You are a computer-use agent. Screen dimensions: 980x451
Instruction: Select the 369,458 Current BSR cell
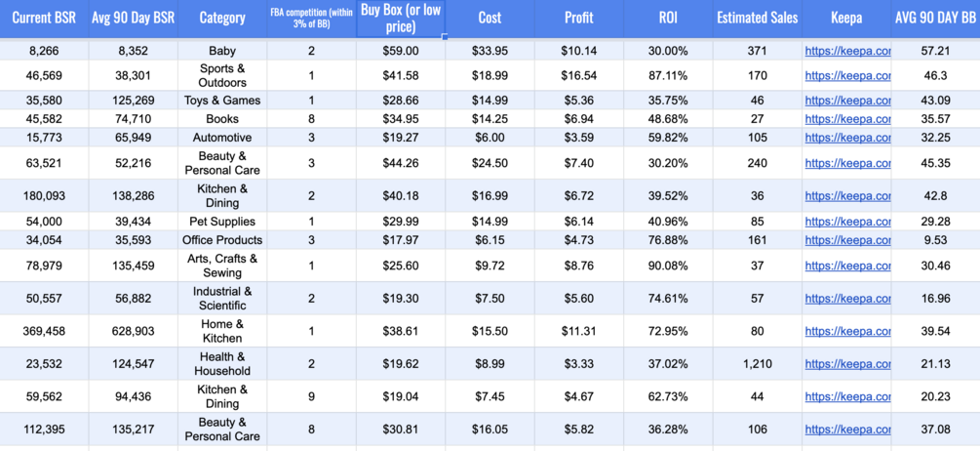[x=44, y=331]
